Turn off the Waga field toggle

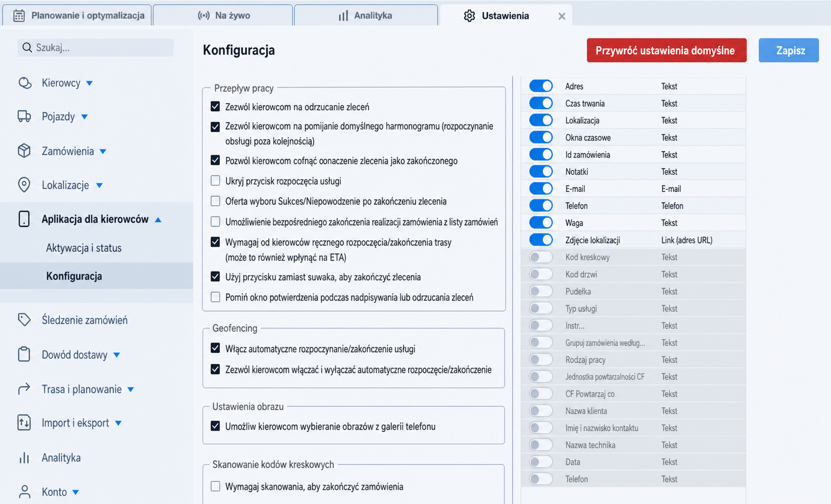pos(541,223)
